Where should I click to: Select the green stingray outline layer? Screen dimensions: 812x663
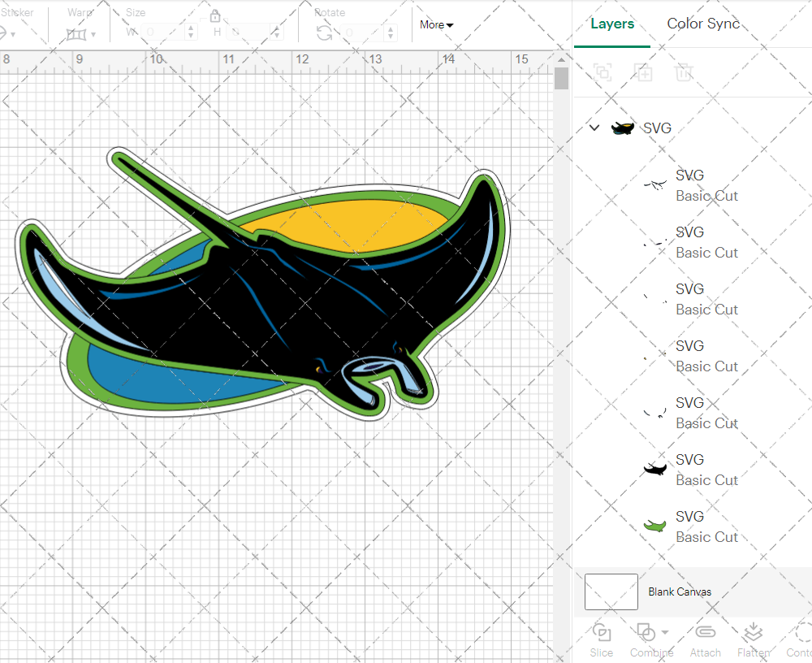coord(693,526)
